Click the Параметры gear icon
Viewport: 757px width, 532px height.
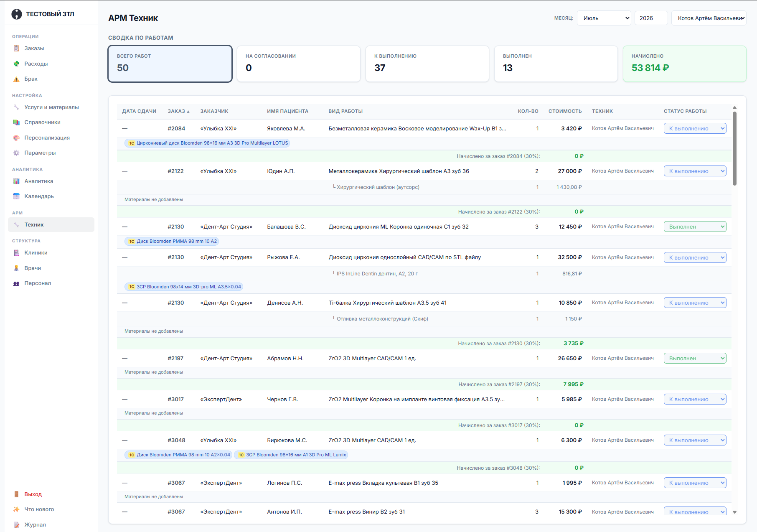coord(16,153)
